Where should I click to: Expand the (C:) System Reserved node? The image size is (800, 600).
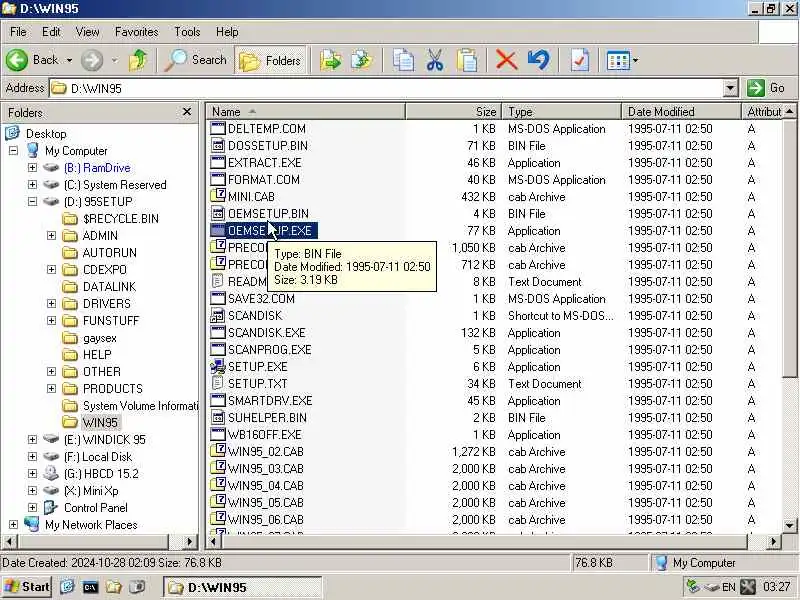(32, 184)
